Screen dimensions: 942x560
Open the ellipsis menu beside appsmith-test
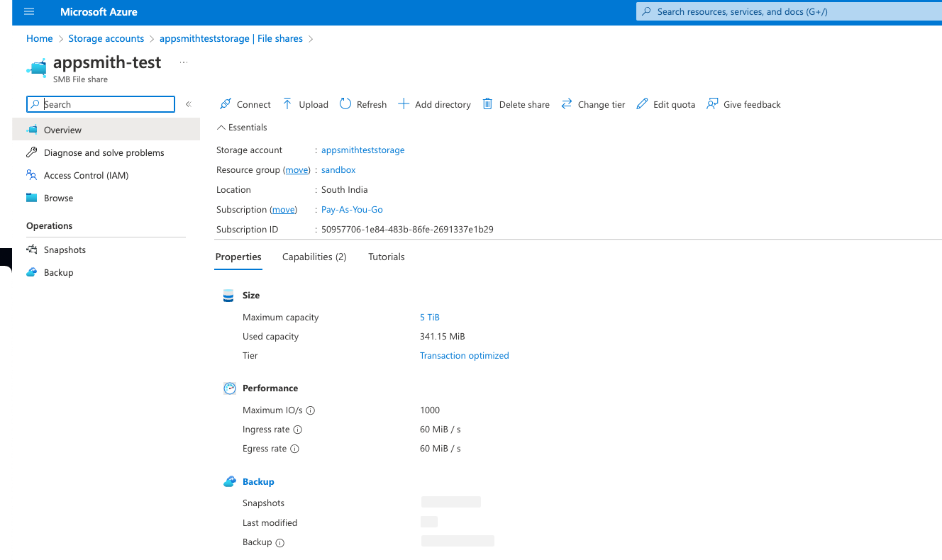click(184, 62)
